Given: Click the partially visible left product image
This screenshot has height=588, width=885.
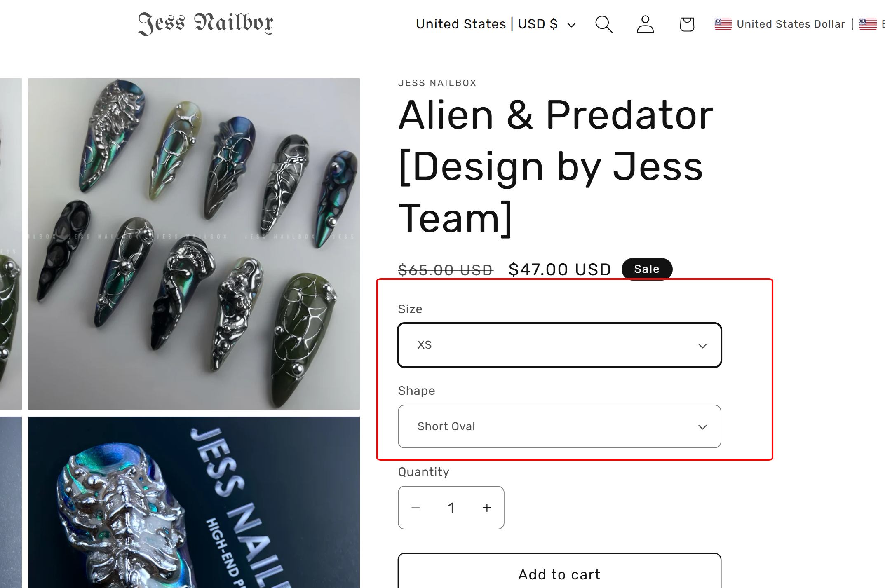Looking at the screenshot, I should 11,244.
